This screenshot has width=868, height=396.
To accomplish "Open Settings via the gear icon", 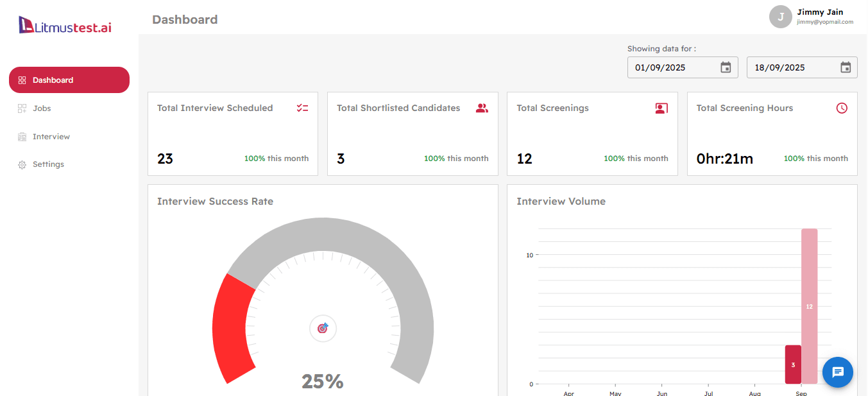I will tap(21, 164).
